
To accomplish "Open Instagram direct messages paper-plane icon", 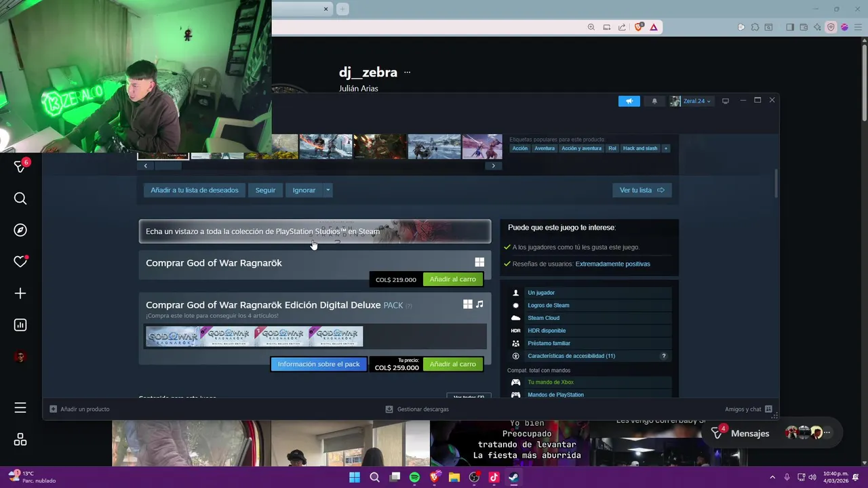I will (20, 167).
